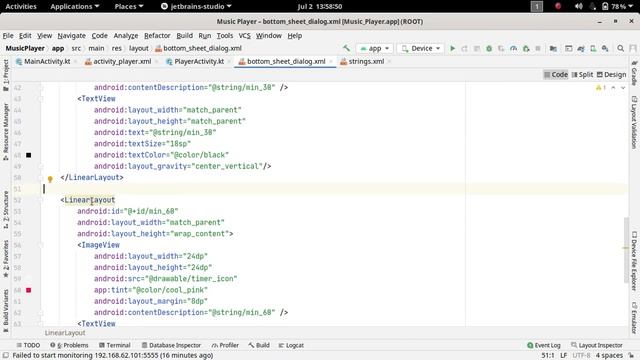Switch editor to Design view mode
This screenshot has height=360, width=640.
coord(611,74)
